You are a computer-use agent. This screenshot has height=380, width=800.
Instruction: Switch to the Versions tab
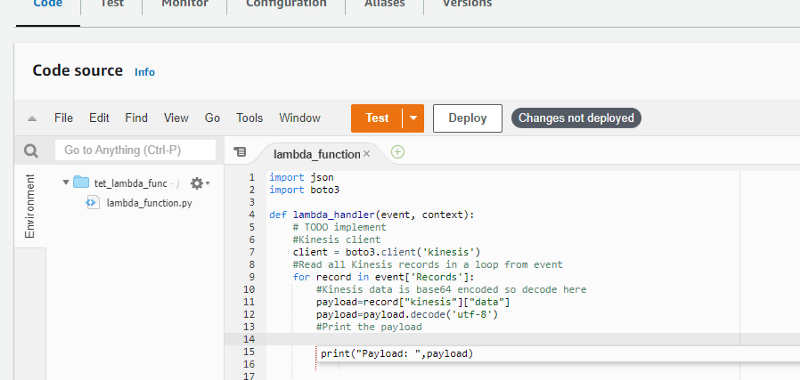[x=467, y=4]
